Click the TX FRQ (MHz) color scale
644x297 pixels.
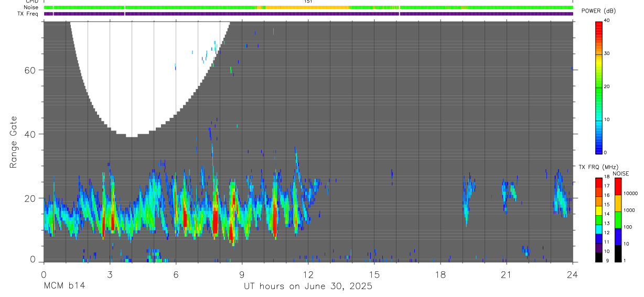(x=599, y=220)
